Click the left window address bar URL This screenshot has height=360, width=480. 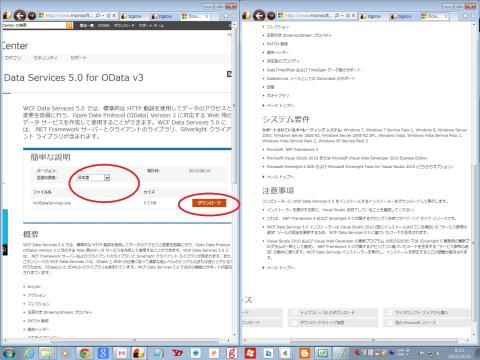coord(69,15)
